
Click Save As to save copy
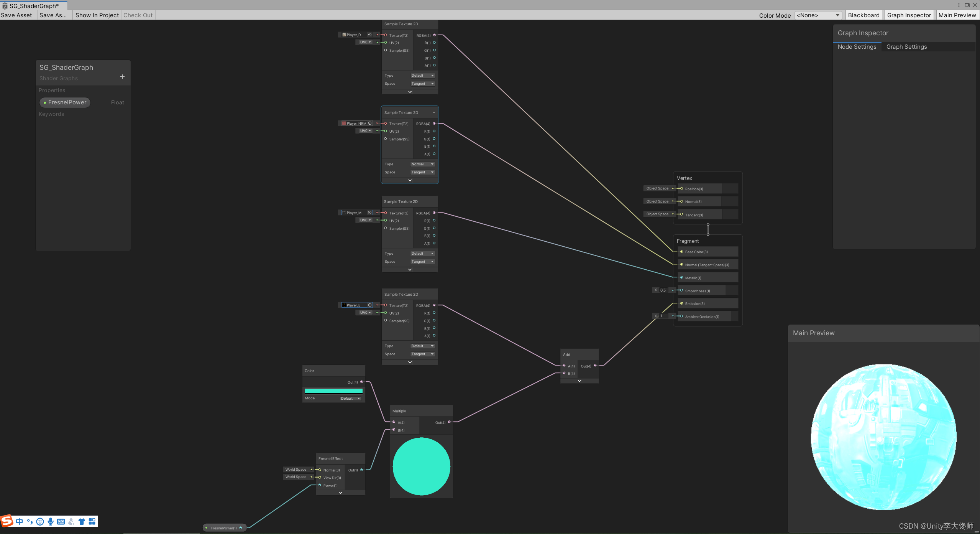(52, 15)
